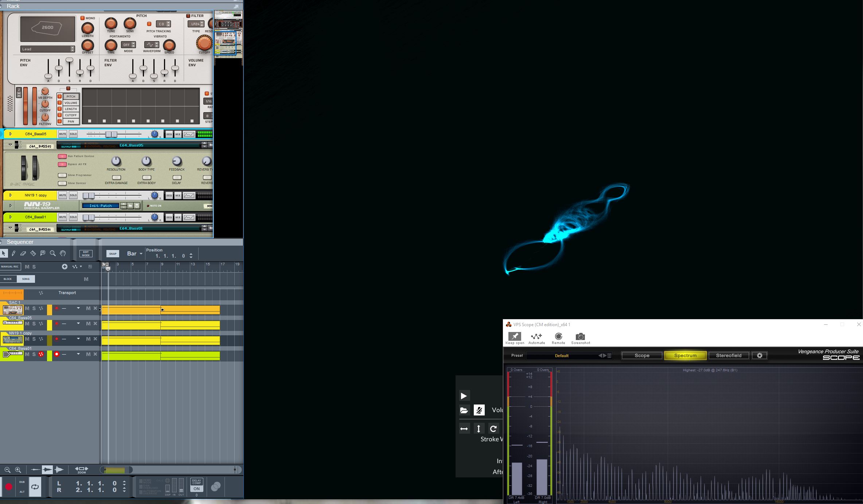
Task: Select the Pencil tool in Sequencer
Action: pyautogui.click(x=13, y=253)
